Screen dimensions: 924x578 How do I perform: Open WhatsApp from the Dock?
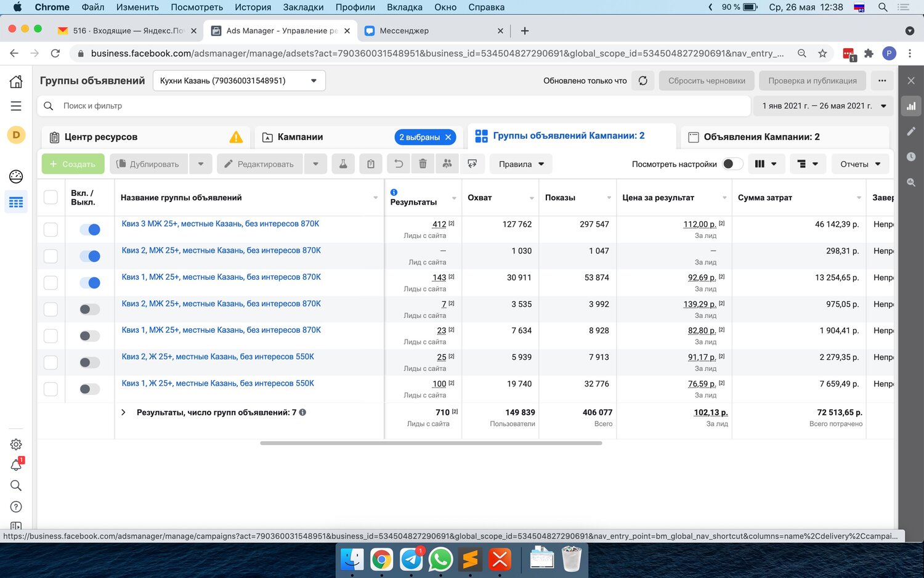[x=440, y=560]
